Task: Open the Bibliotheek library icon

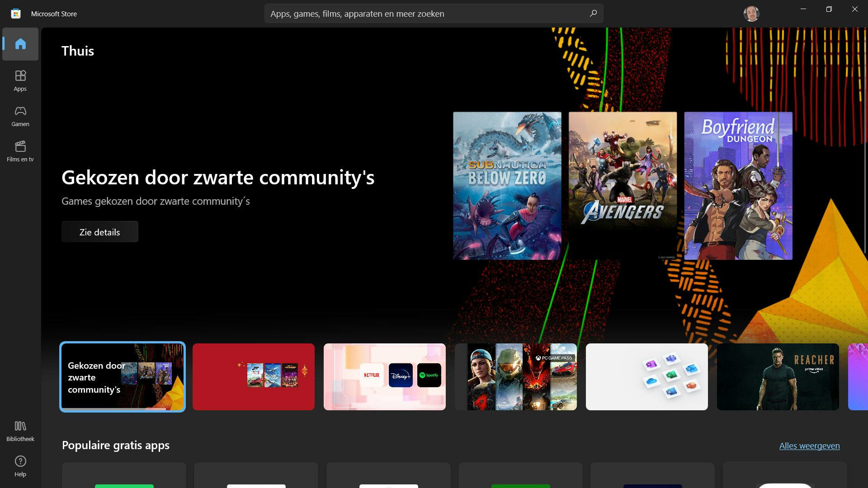Action: [20, 431]
